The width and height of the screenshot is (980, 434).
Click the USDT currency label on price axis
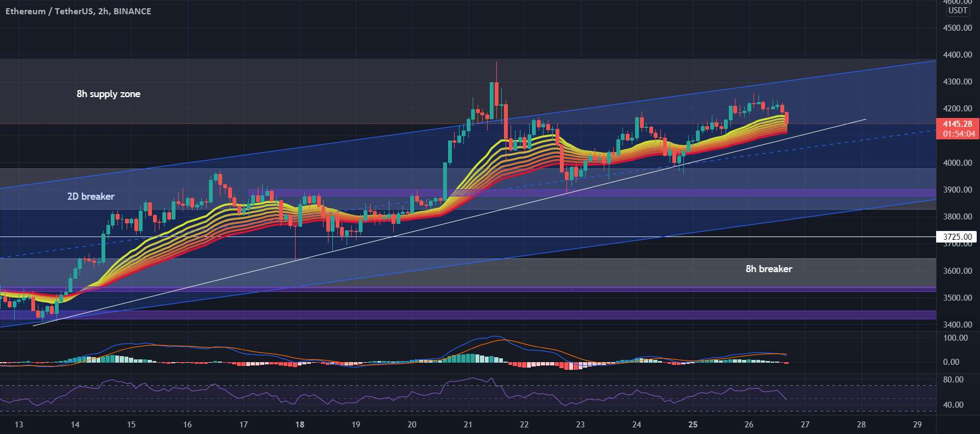pos(958,10)
